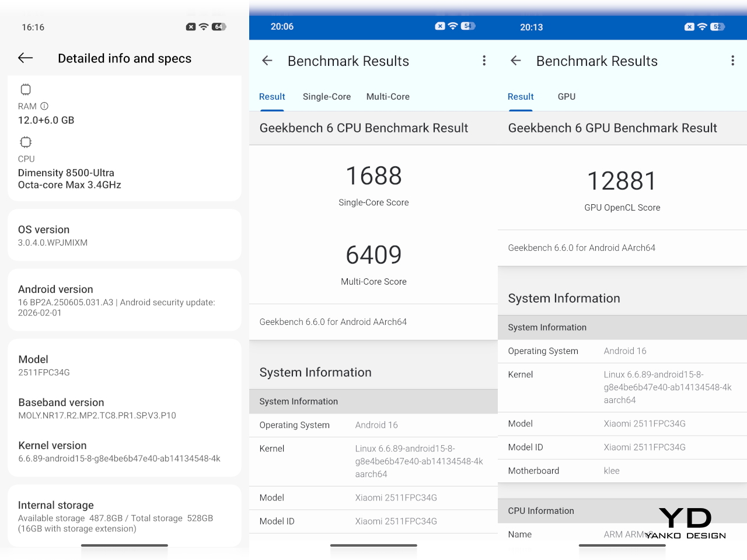The height and width of the screenshot is (560, 747).
Task: Tap the Android version entry
Action: click(x=124, y=300)
